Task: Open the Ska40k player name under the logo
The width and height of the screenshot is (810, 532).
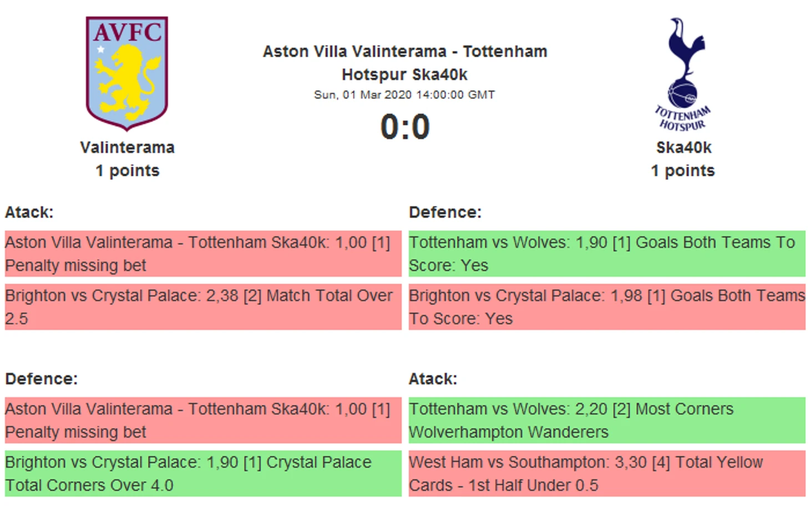Action: tap(684, 148)
